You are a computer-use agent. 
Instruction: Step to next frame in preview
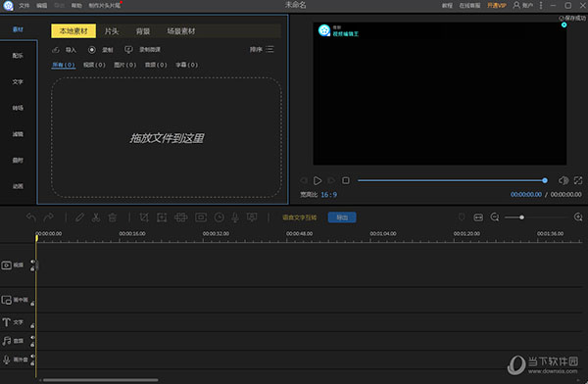click(x=331, y=180)
